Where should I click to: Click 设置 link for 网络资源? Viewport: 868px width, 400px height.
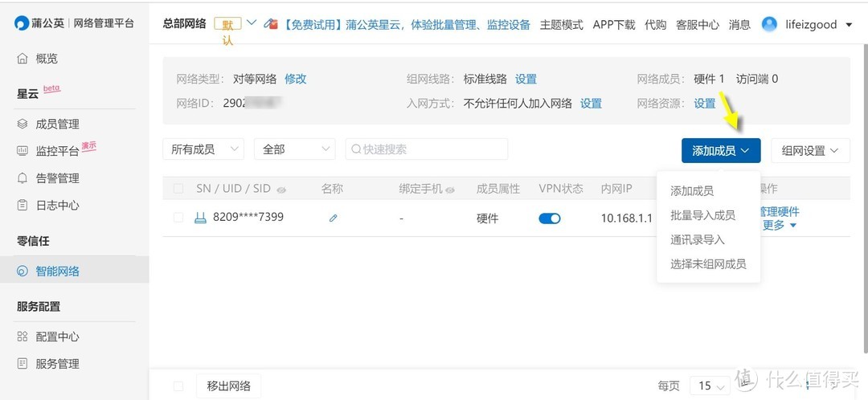[705, 104]
